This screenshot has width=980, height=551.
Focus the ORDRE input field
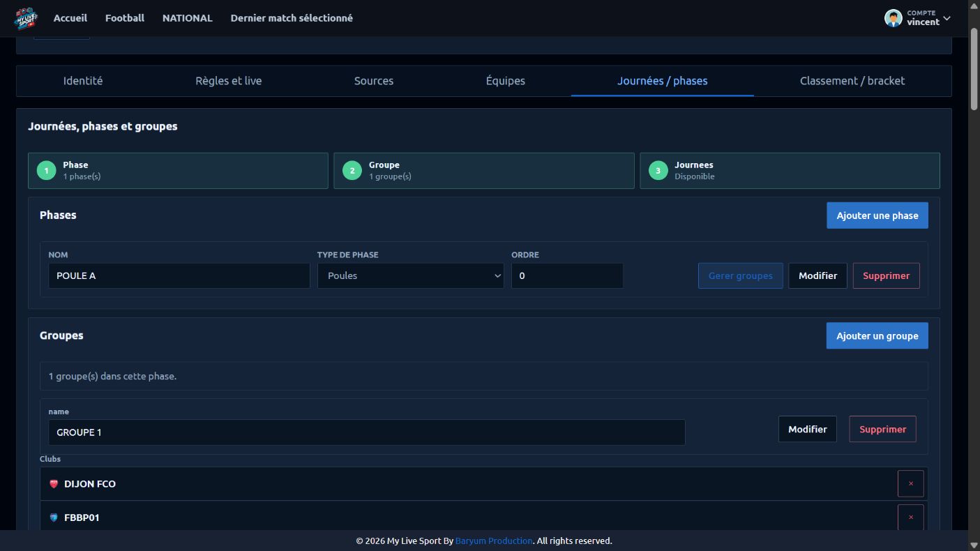pyautogui.click(x=568, y=275)
